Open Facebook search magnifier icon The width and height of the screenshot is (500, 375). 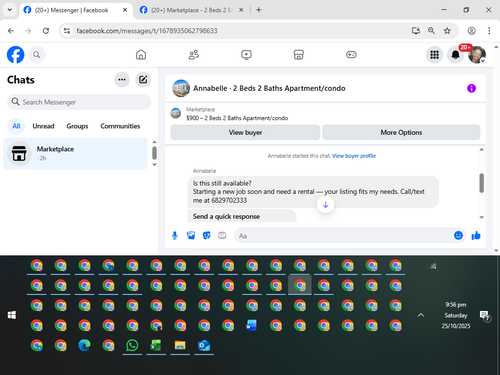[x=37, y=55]
